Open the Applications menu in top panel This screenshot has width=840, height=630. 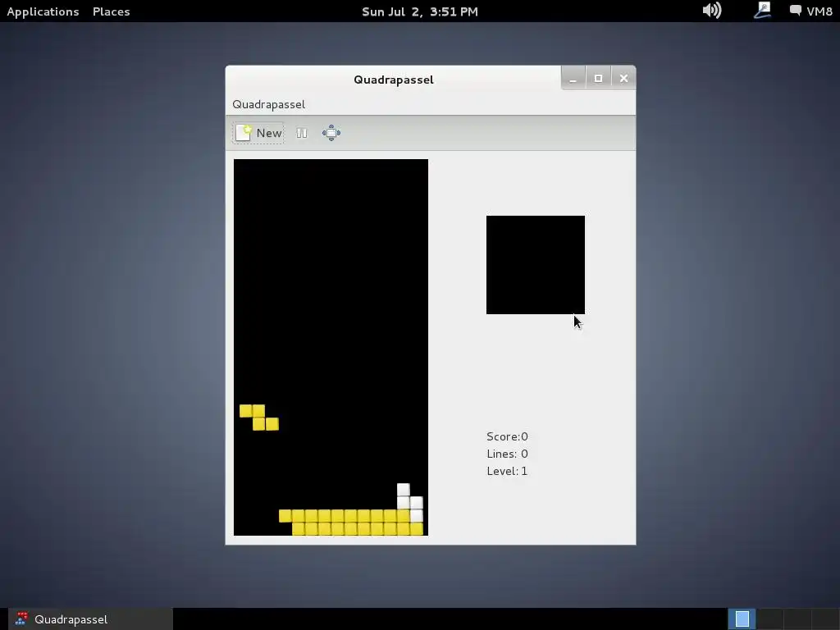click(43, 11)
